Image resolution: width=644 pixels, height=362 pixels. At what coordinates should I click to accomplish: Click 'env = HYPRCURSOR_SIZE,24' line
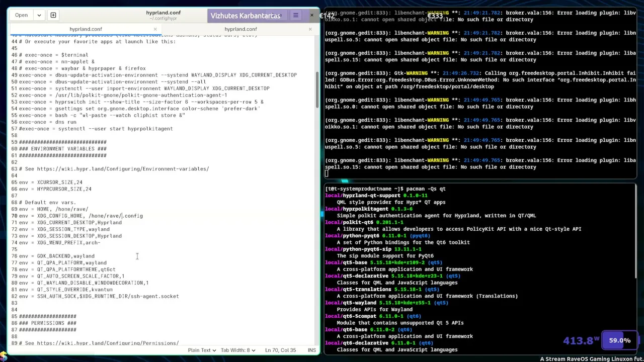click(x=55, y=189)
